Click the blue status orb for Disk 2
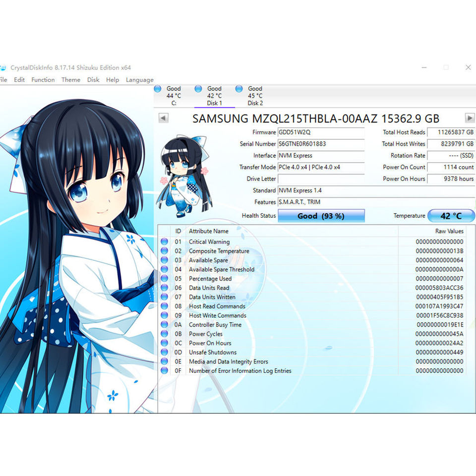This screenshot has width=476, height=476. 239,89
